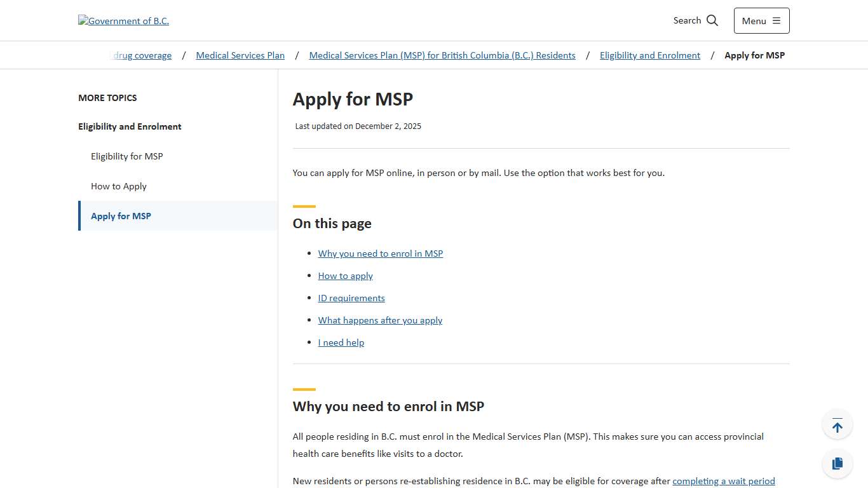868x488 pixels.
Task: Select 'Apply for MSP' in the sidebar
Action: [121, 215]
